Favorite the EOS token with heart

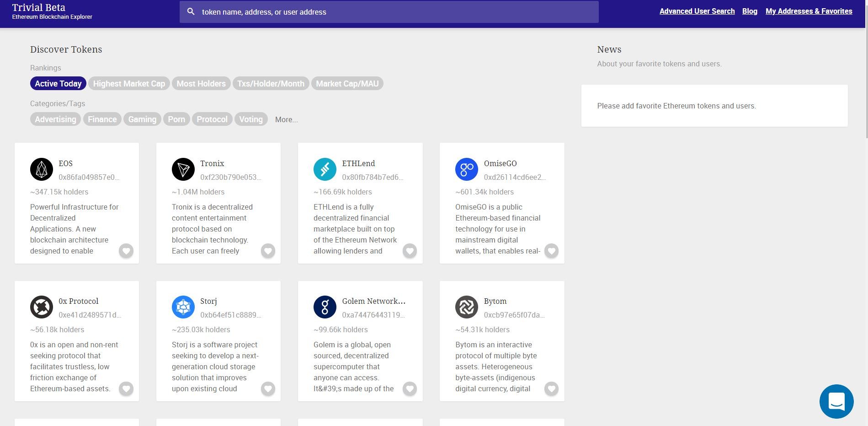126,251
